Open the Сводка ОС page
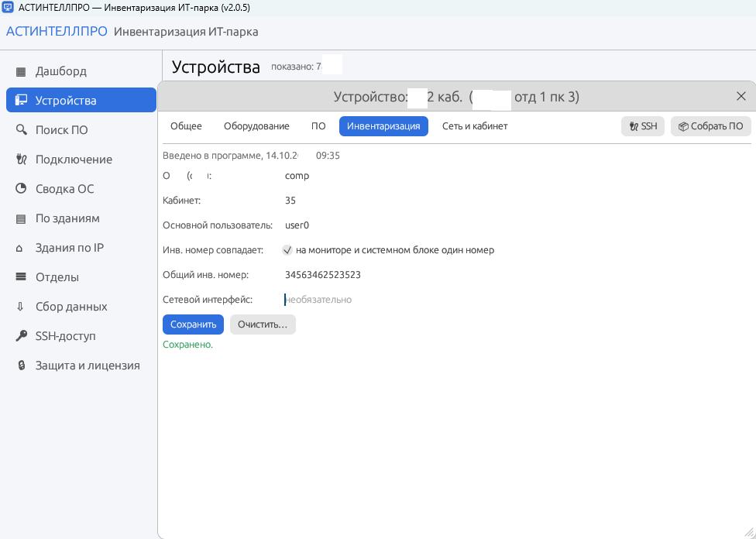This screenshot has height=539, width=756. [81, 189]
